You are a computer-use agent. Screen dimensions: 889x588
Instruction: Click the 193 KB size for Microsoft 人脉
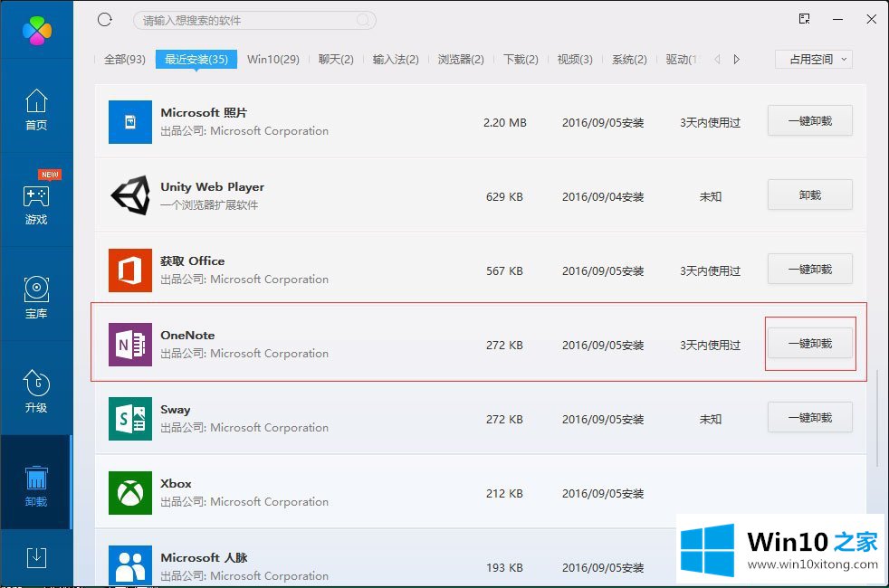(x=504, y=567)
